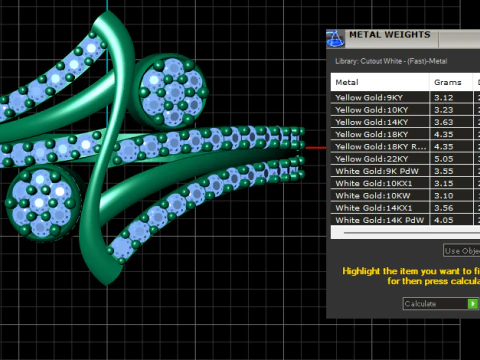Select the Yellow Gold:14KY row
The width and height of the screenshot is (480, 360).
pyautogui.click(x=405, y=122)
